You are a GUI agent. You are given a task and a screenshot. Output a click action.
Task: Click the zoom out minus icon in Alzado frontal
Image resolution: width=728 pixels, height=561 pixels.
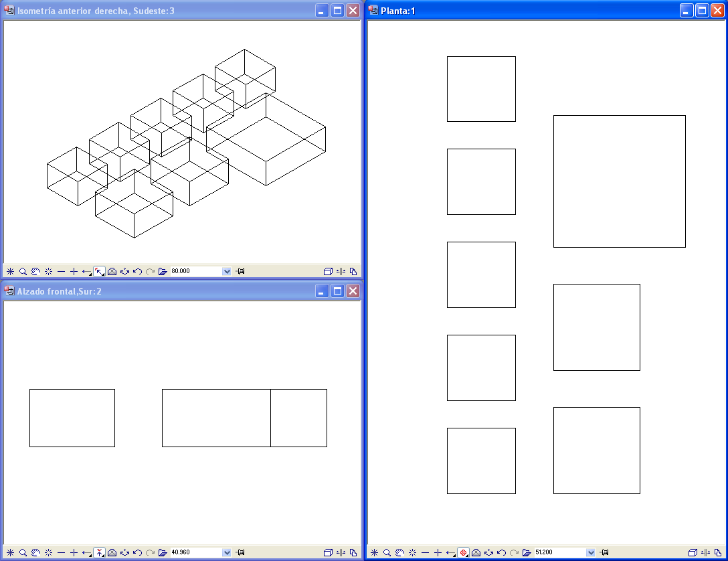tap(61, 553)
